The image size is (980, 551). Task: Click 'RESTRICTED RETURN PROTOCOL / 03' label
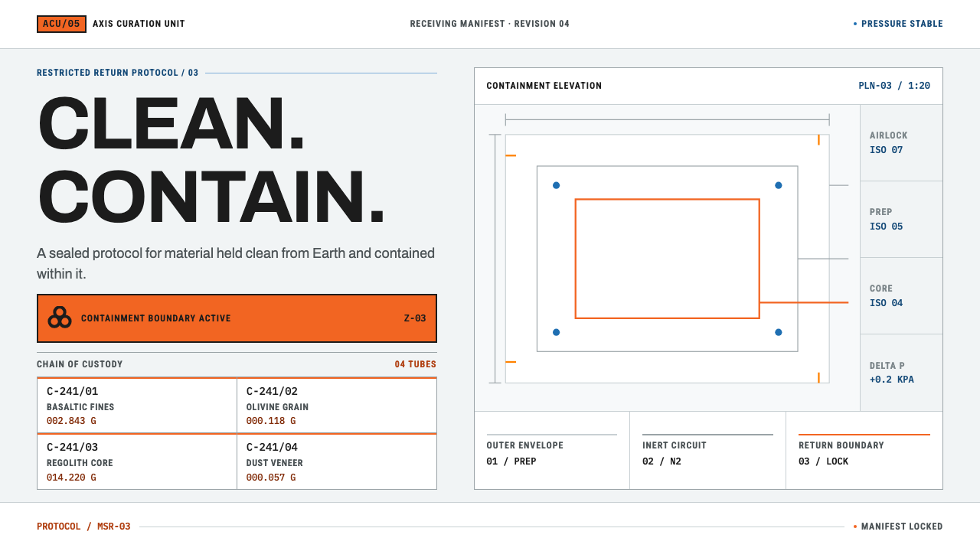tap(118, 73)
